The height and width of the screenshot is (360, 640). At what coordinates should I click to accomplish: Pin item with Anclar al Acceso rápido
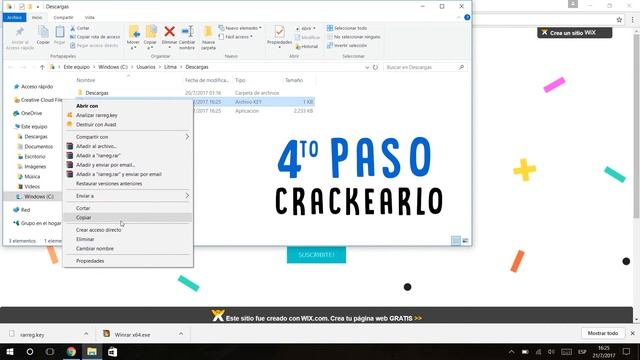20,38
